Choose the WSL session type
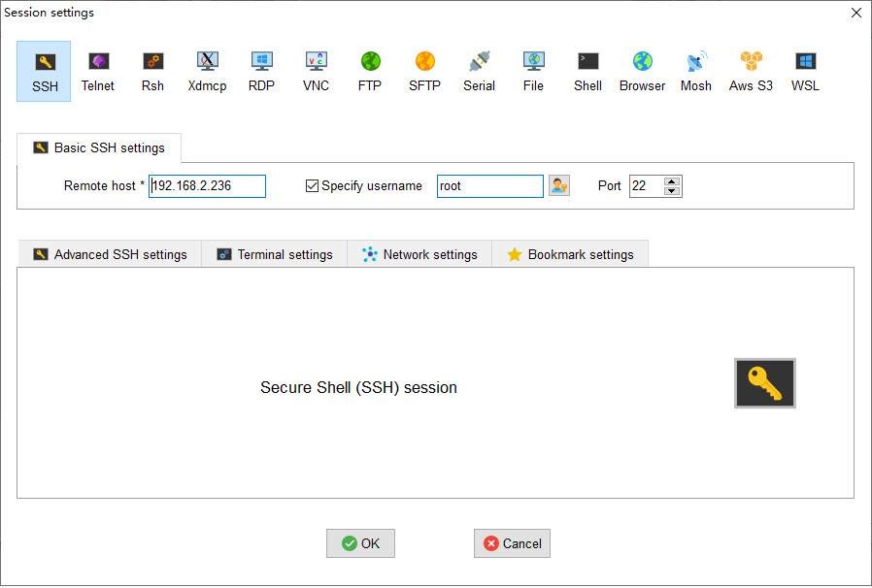 click(x=805, y=71)
